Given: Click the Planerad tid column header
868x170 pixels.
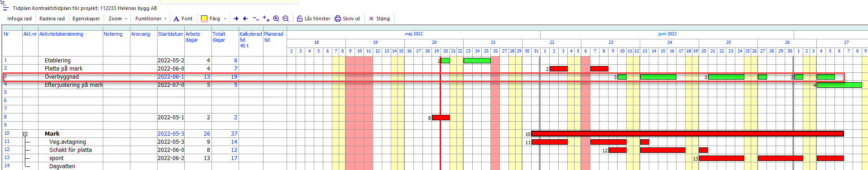Looking at the screenshot, I should 274,37.
